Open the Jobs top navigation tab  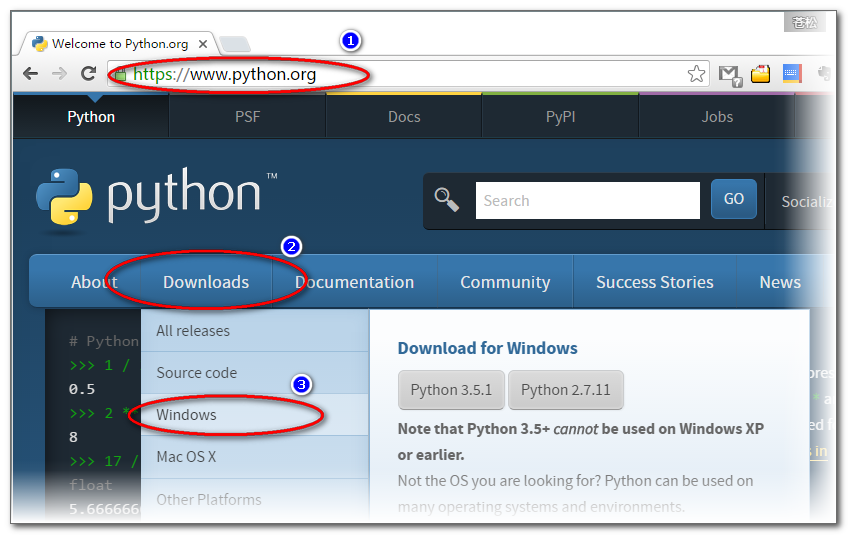(717, 117)
